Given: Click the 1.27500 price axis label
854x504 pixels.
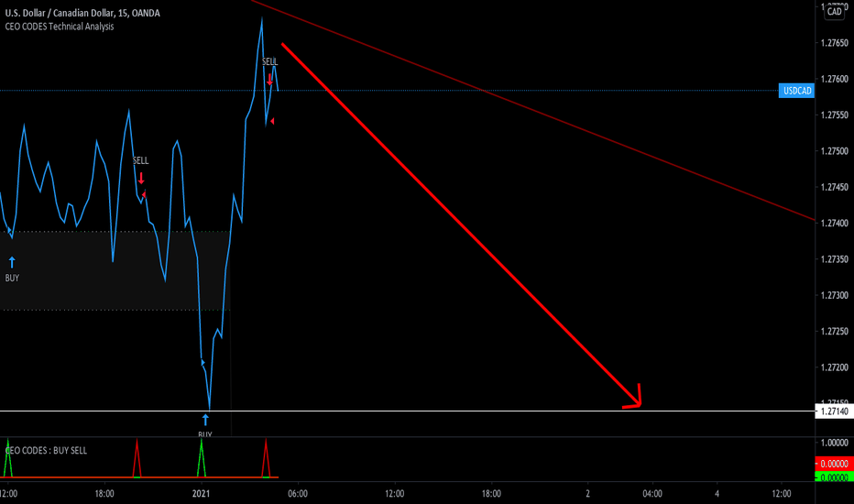Looking at the screenshot, I should (x=834, y=151).
